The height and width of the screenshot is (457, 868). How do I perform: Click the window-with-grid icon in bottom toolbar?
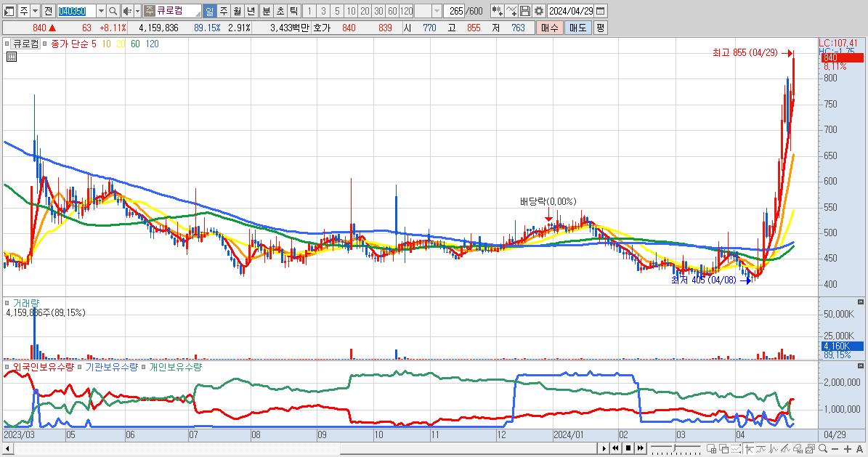[x=712, y=448]
